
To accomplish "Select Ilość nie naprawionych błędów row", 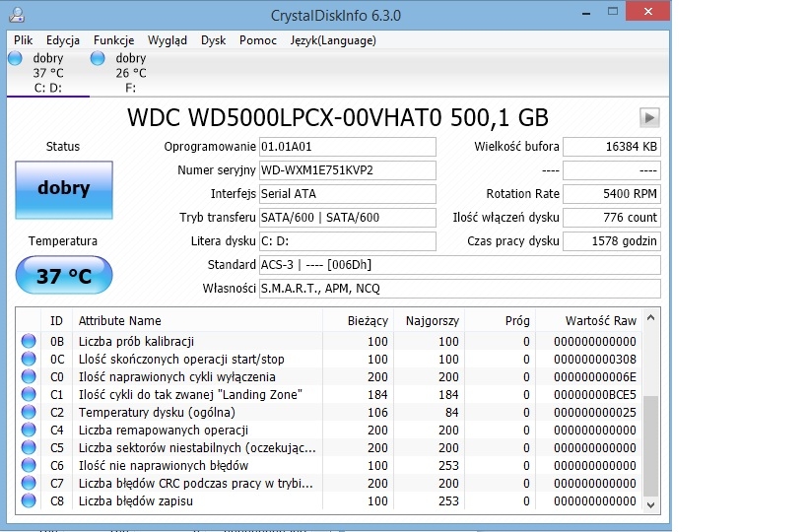I will tap(330, 465).
